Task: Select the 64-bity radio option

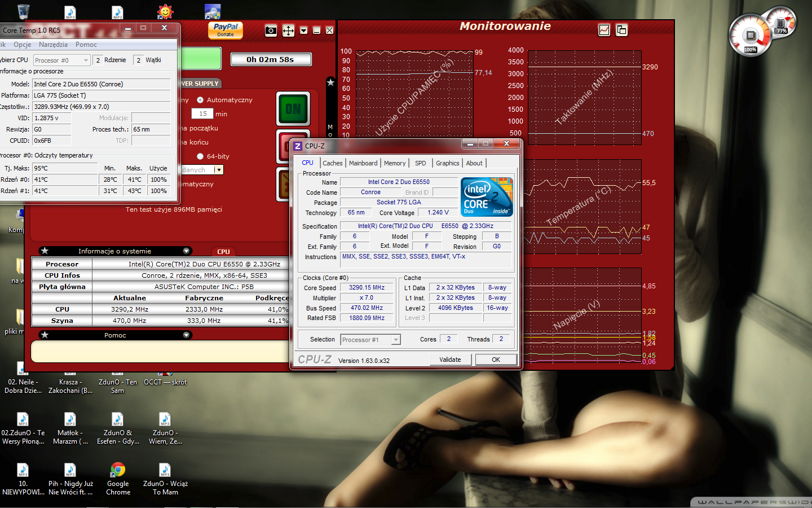Action: (x=200, y=156)
